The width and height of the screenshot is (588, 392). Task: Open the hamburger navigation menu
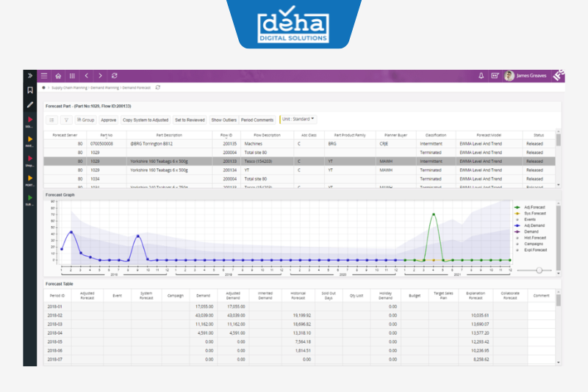click(44, 76)
